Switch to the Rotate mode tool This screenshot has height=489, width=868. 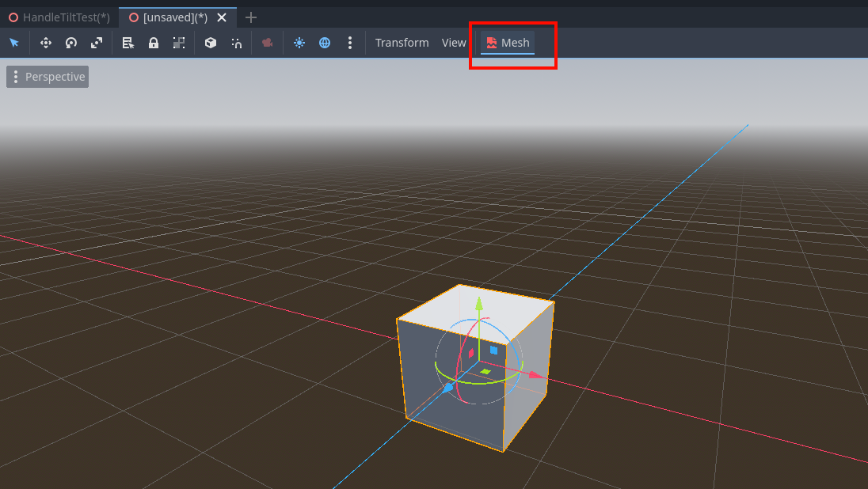point(70,43)
